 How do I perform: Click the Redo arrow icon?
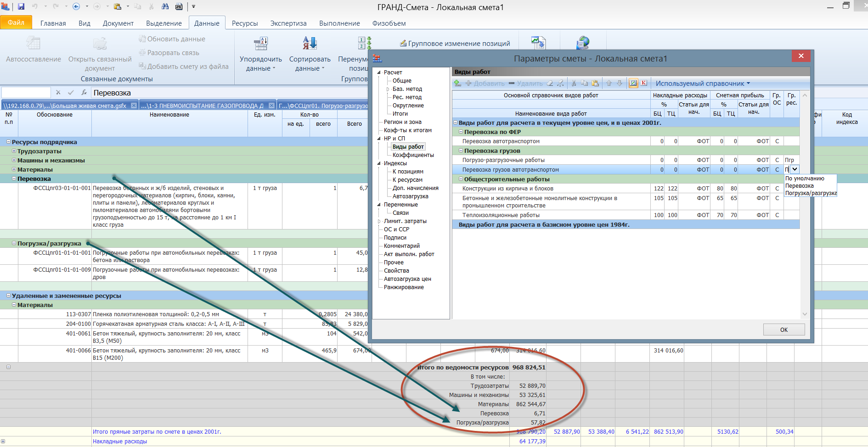(56, 6)
